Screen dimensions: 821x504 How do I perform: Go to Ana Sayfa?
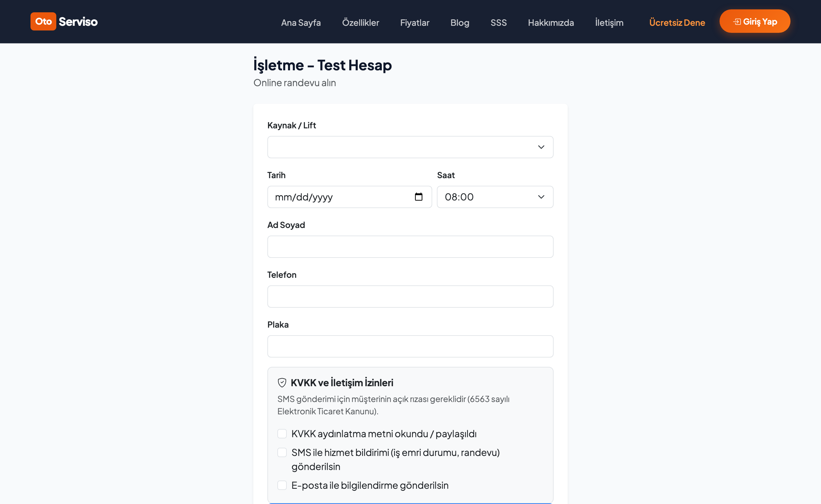click(x=301, y=23)
